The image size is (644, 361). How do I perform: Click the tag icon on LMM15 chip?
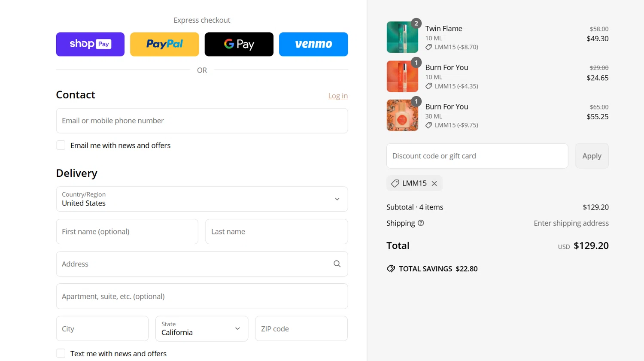tap(395, 183)
